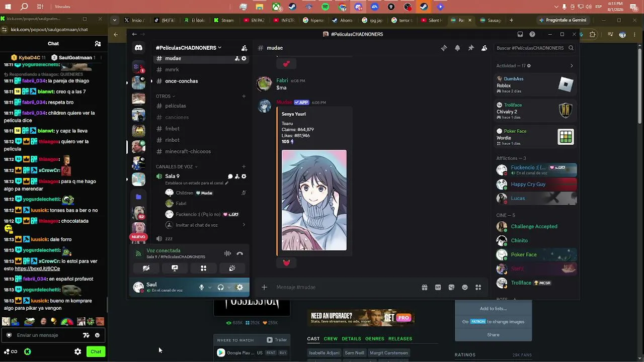This screenshot has height=362, width=644.
Task: Play the Letterboxd Trailer button
Action: (x=277, y=340)
